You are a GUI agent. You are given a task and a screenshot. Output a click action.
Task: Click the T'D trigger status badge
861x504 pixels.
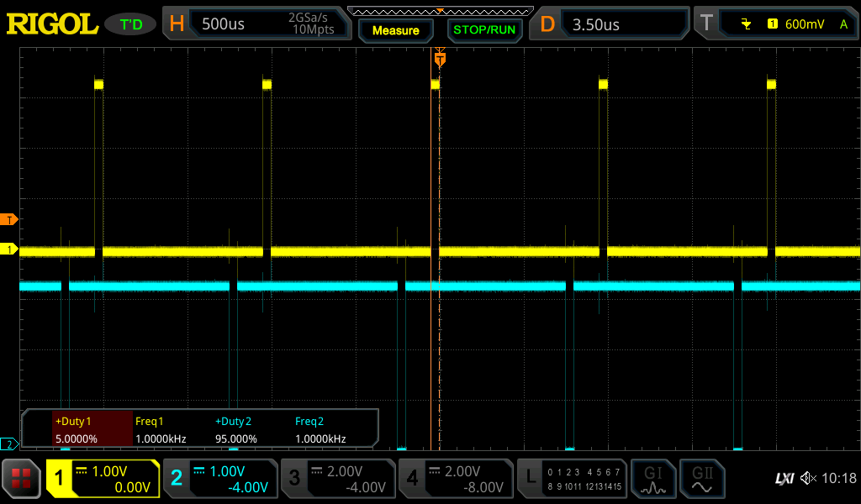pyautogui.click(x=130, y=24)
